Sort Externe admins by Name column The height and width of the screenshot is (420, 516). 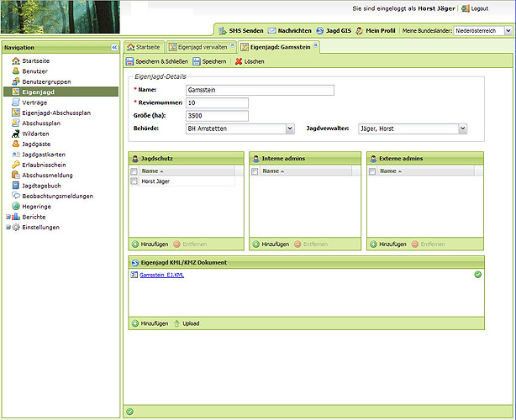[x=426, y=171]
